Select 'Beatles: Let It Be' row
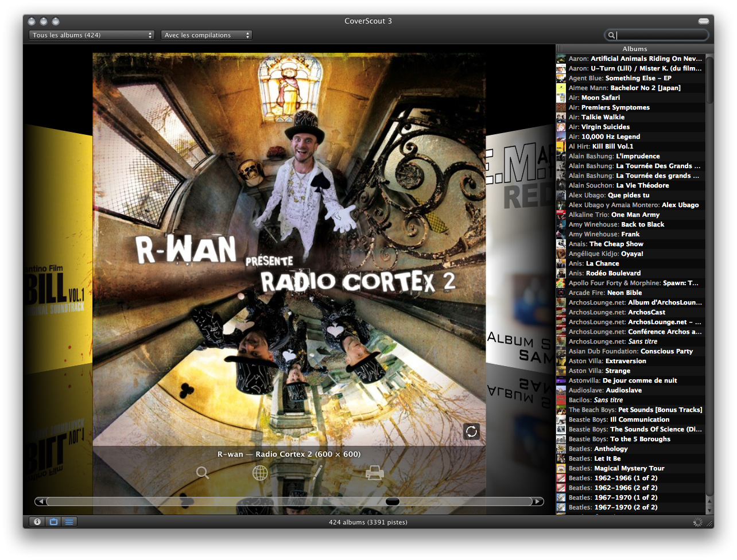Viewport: 737px width, 560px height. tap(630, 458)
